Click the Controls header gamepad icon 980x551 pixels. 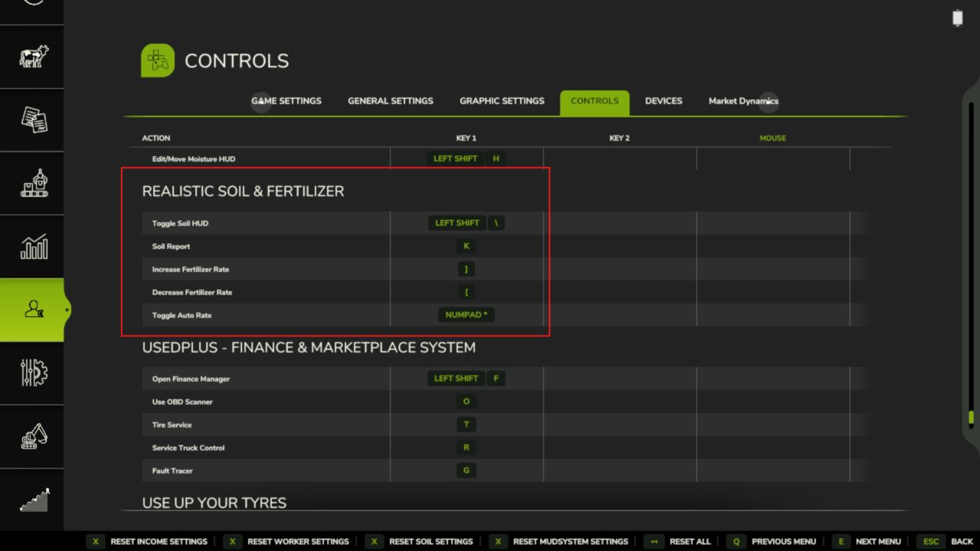point(158,61)
